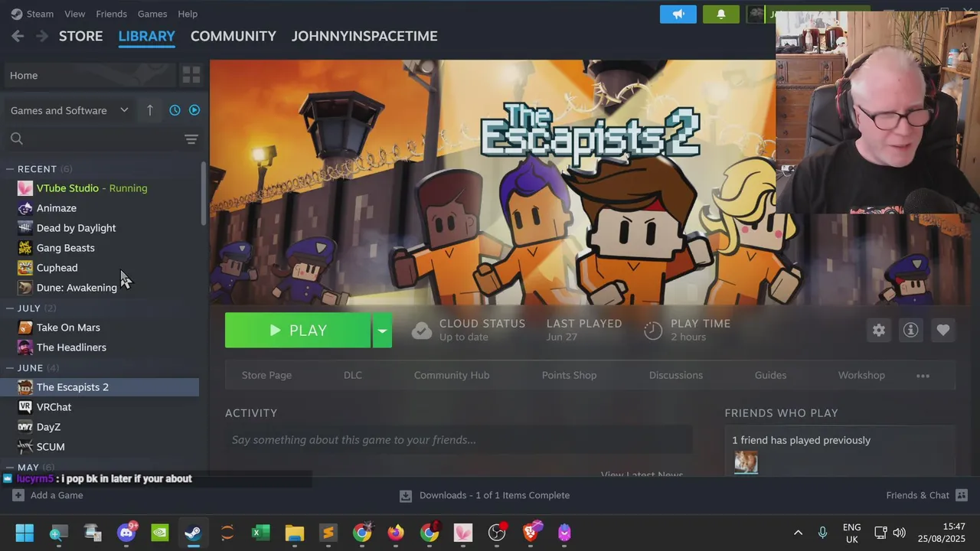The width and height of the screenshot is (980, 551).
Task: Click the activity status text box
Action: click(x=459, y=440)
